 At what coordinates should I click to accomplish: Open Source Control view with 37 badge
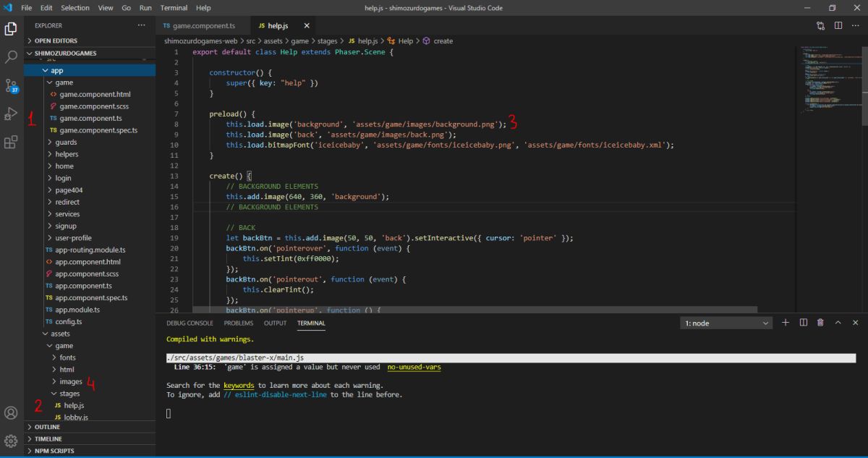tap(11, 85)
